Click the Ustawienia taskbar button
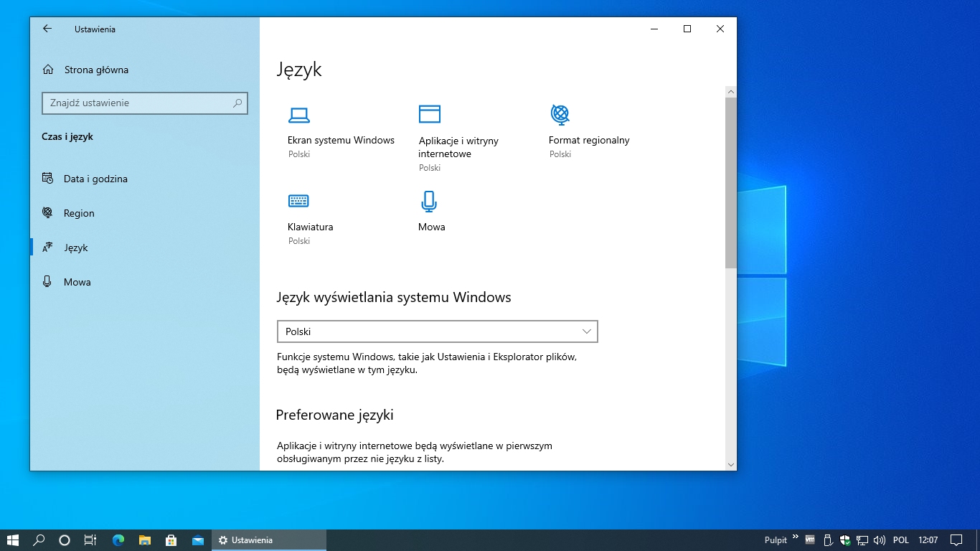This screenshot has width=980, height=551. click(268, 540)
